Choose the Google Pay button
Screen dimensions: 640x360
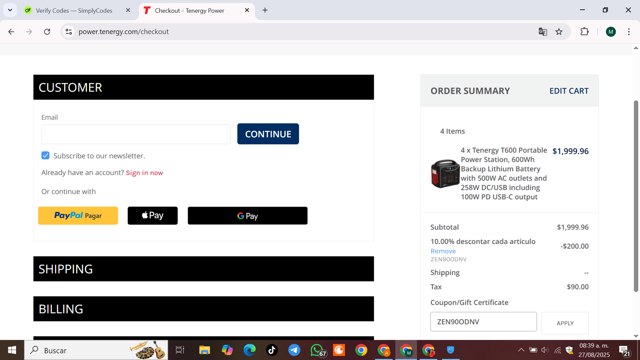pyautogui.click(x=247, y=216)
